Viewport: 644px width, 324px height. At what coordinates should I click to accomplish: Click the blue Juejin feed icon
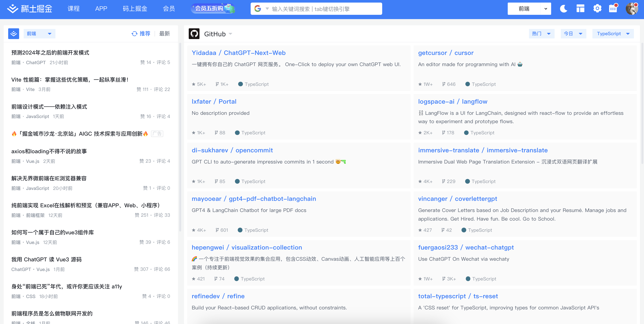click(14, 34)
